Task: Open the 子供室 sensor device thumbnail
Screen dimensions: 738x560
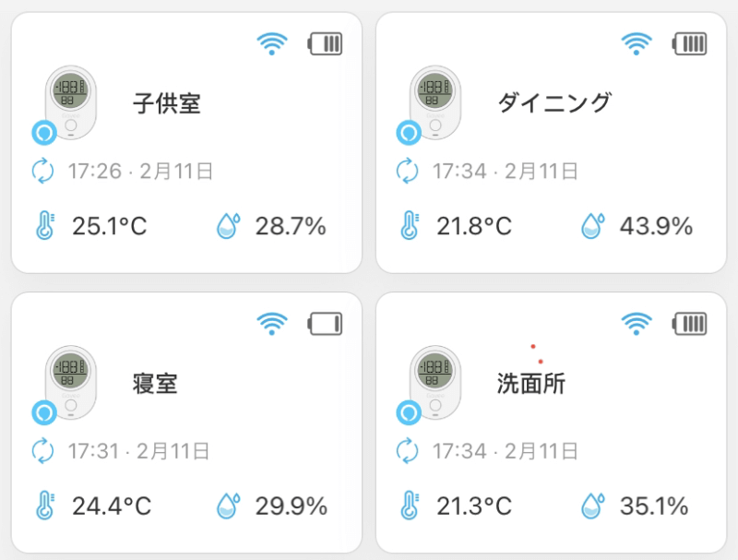Action: (71, 101)
